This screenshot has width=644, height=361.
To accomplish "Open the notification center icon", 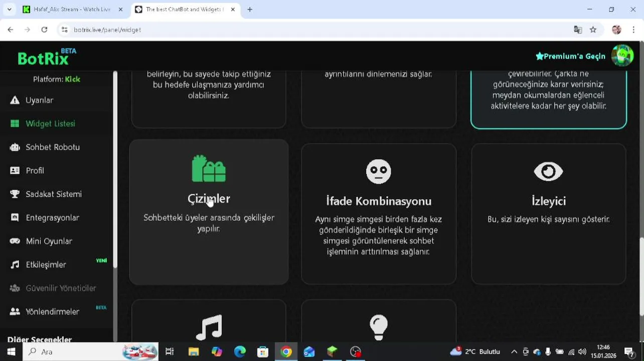I will point(629,351).
